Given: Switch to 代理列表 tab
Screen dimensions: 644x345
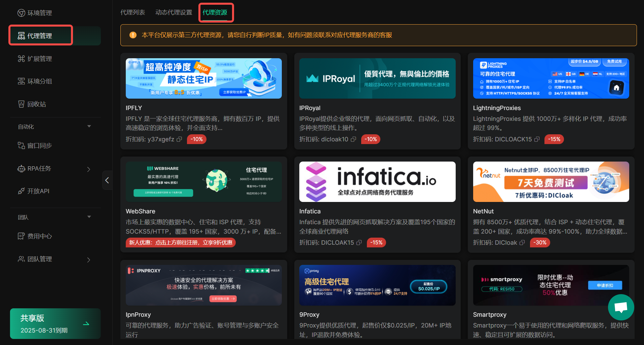Looking at the screenshot, I should 133,12.
